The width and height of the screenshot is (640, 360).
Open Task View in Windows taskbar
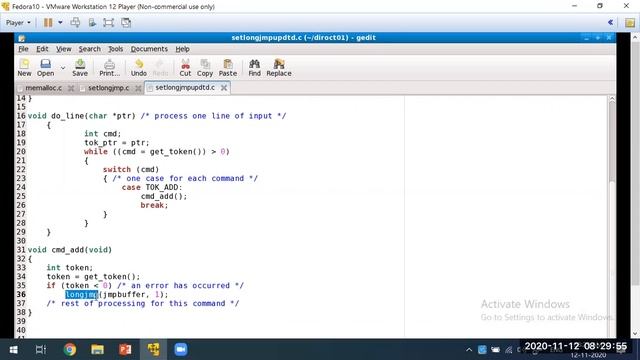[41, 350]
